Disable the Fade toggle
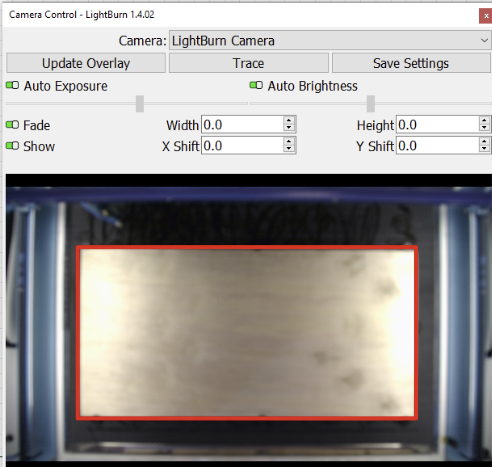Screen dimensions: 492x467 (x=13, y=125)
